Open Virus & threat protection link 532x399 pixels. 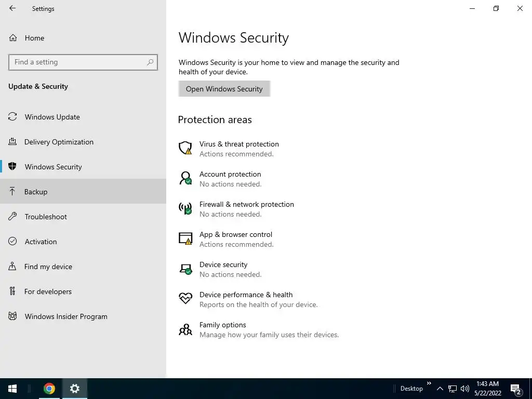click(x=239, y=144)
